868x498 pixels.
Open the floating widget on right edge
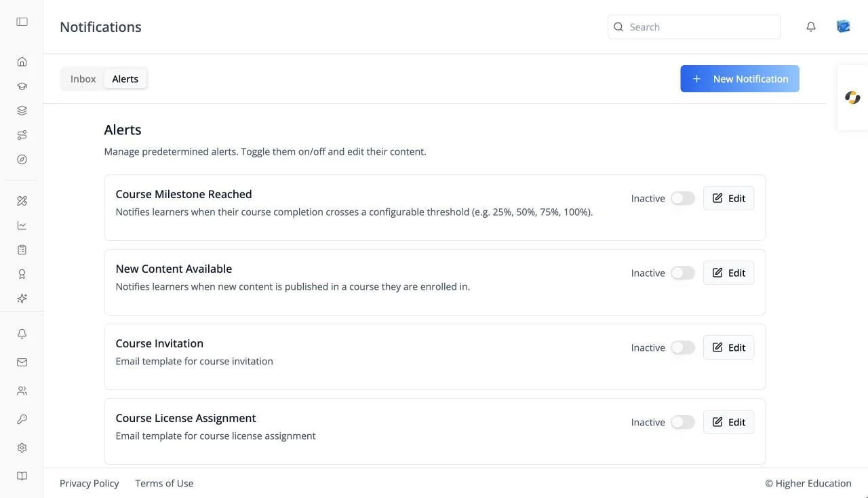coord(852,98)
